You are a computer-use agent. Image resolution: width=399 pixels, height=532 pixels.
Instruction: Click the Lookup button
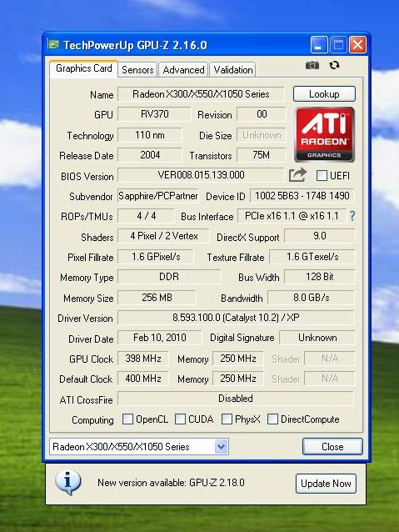(x=324, y=94)
